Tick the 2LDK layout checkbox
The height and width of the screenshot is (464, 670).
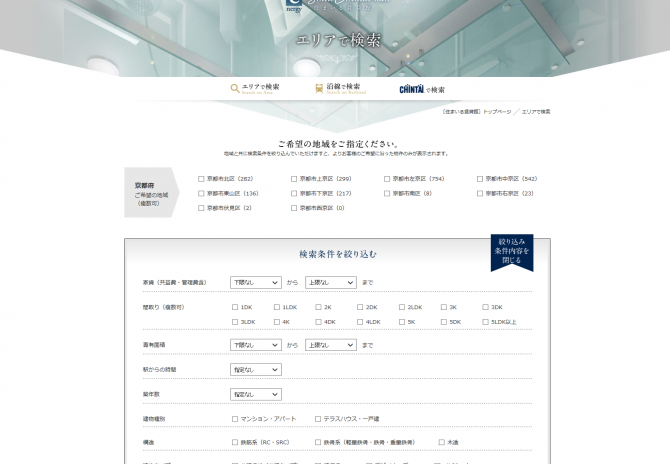coord(402,307)
